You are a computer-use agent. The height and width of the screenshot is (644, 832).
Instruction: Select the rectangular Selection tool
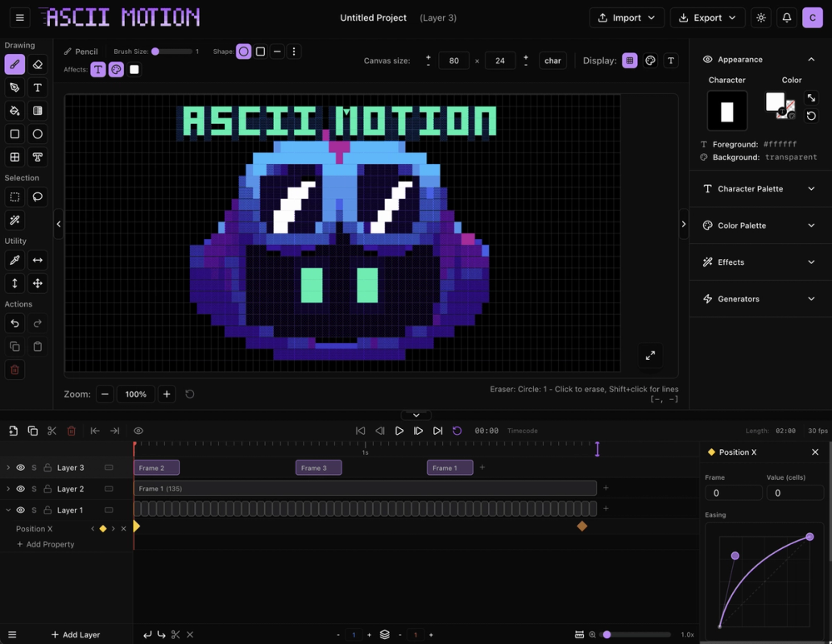(x=14, y=196)
